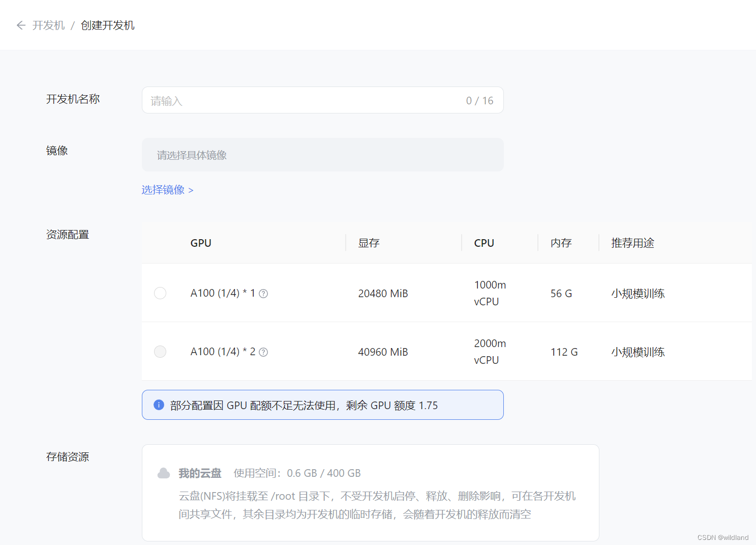Screen dimensions: 756x545
Task: Click help icon next to A100 (1/4) * 1
Action: 263,294
